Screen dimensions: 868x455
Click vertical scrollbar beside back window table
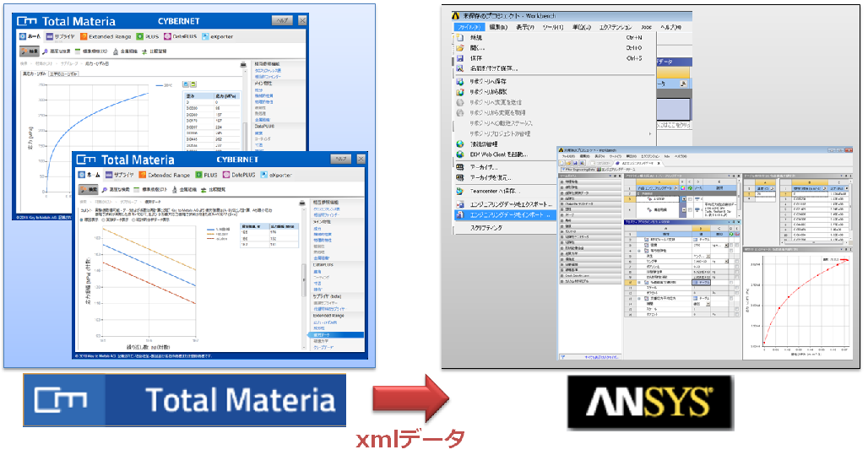tap(244, 136)
